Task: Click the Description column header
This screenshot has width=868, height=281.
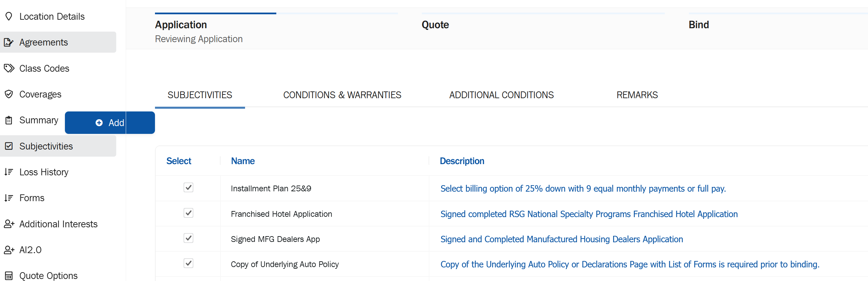Action: tap(462, 161)
